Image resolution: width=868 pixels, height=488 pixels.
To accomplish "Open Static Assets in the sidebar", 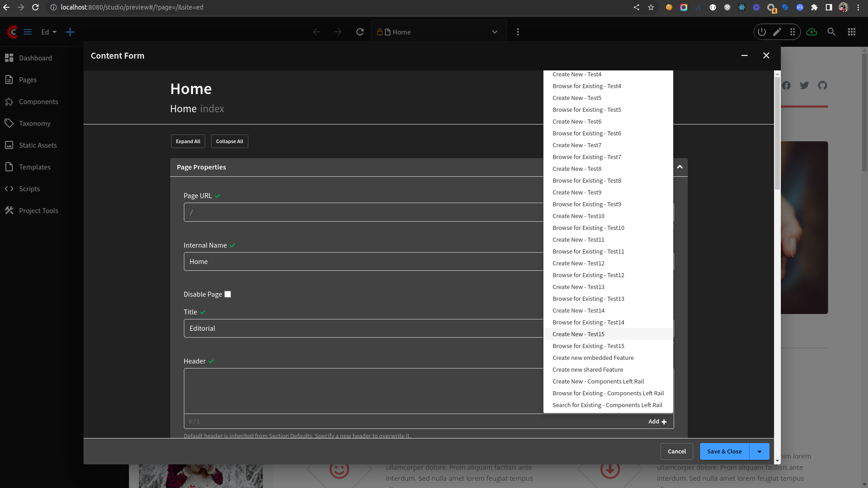I will (37, 145).
